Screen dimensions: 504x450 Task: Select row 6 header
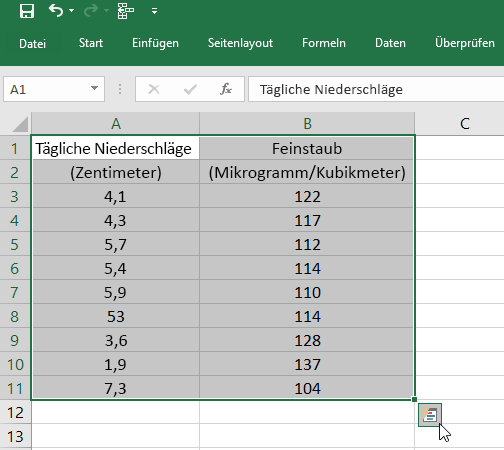(15, 268)
